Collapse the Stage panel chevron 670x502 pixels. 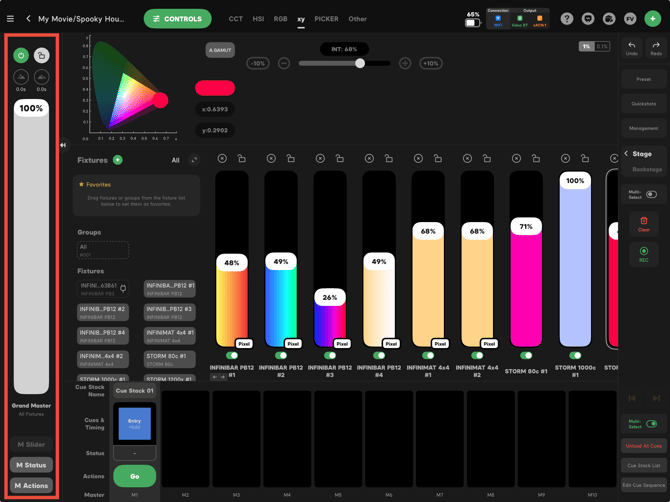click(x=626, y=153)
